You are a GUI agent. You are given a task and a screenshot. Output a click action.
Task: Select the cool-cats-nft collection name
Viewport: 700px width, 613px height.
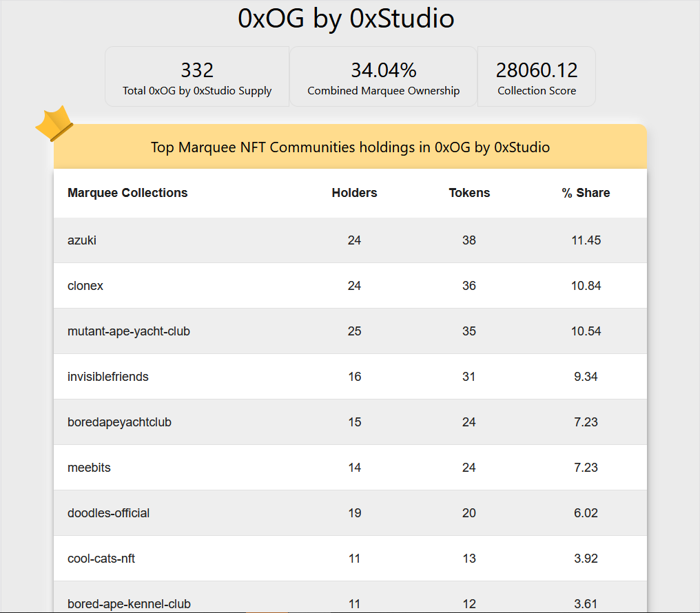(x=101, y=559)
